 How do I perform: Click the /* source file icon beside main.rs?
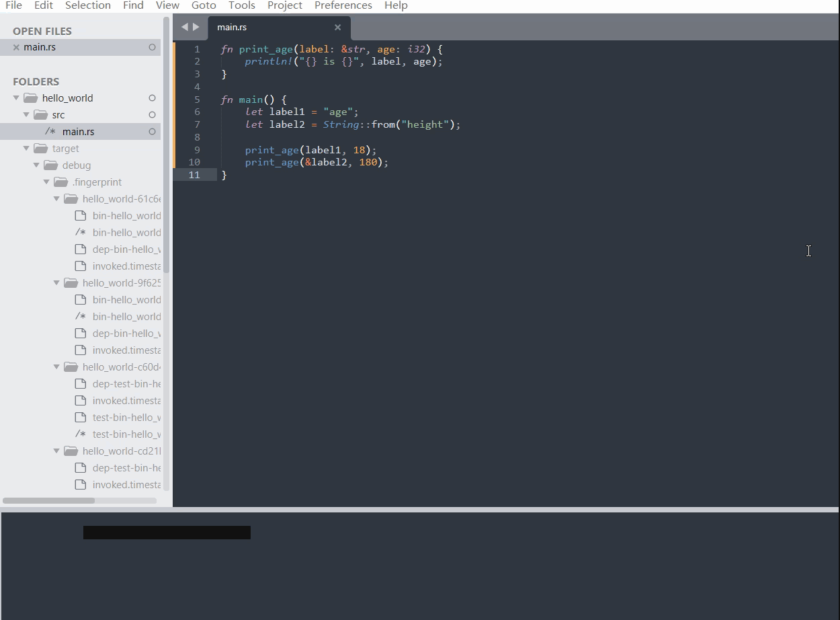tap(50, 131)
